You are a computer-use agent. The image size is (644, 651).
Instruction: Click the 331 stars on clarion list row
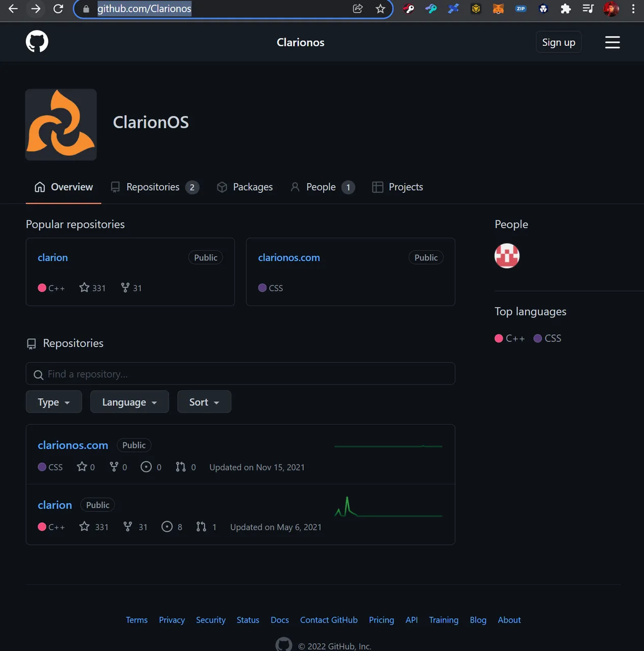point(94,527)
